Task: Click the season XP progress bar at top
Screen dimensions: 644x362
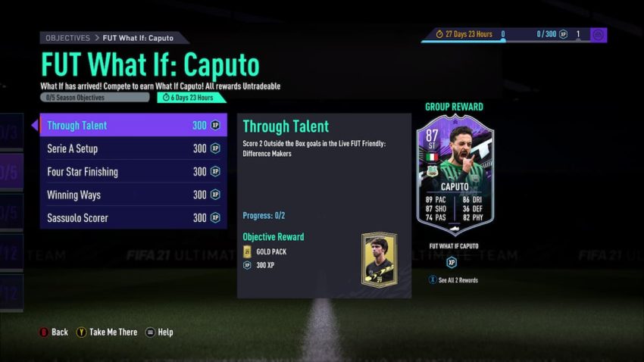Action: (505, 41)
